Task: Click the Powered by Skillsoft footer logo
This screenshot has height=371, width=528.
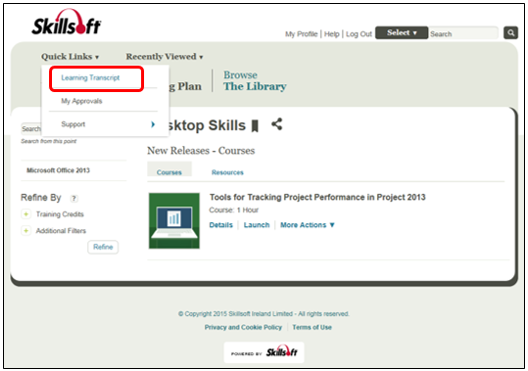Action: click(x=264, y=352)
